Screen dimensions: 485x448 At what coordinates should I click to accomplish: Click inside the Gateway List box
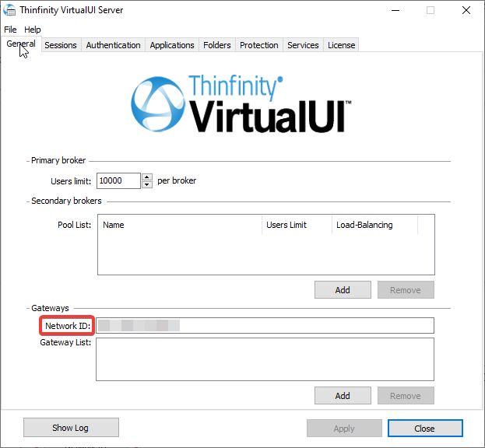pyautogui.click(x=265, y=359)
